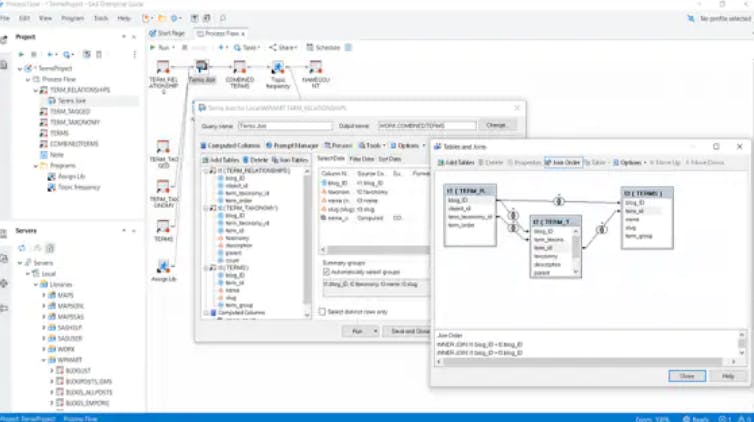Viewport: 754px width, 422px height.
Task: Click the trash icon in Project pane toolbar
Action: click(99, 54)
